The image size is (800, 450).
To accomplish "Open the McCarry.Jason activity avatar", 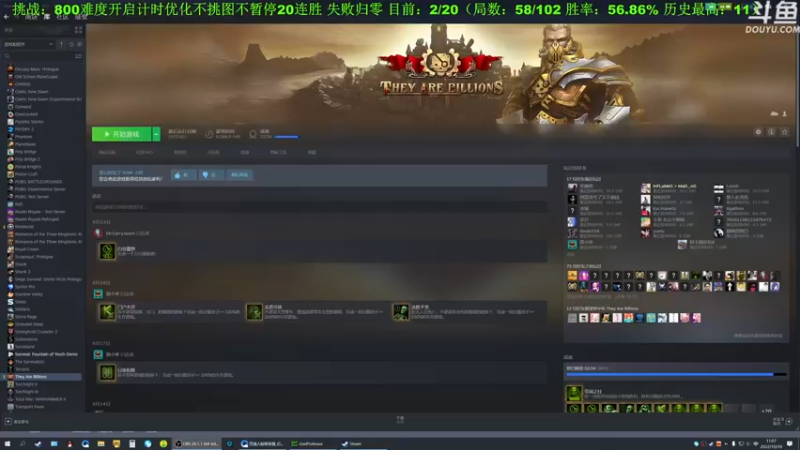I will [x=98, y=233].
